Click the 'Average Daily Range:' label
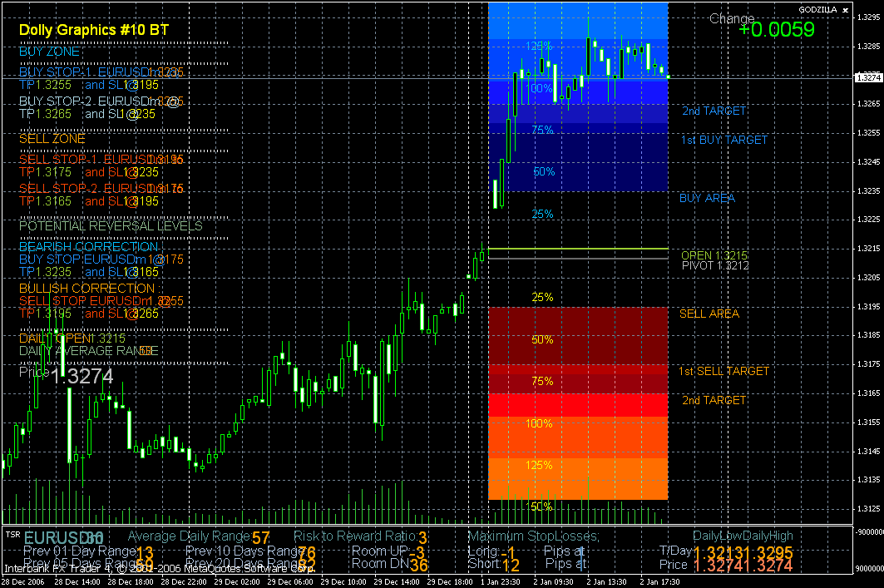884x588 pixels. tap(190, 536)
